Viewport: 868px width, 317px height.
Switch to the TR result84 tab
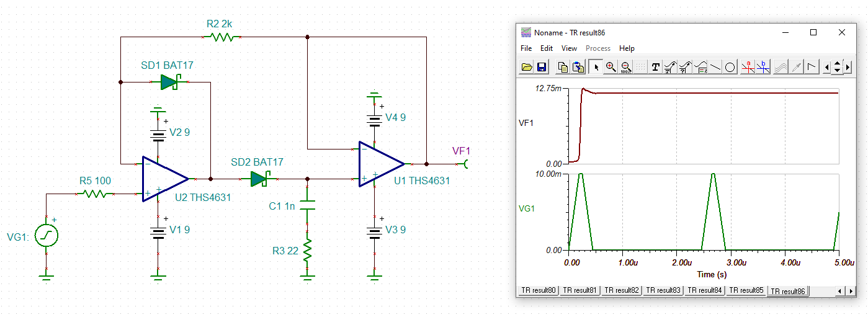[705, 290]
